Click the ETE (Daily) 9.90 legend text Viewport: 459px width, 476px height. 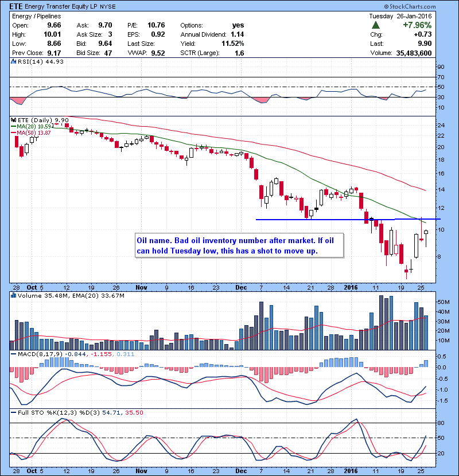[43, 120]
